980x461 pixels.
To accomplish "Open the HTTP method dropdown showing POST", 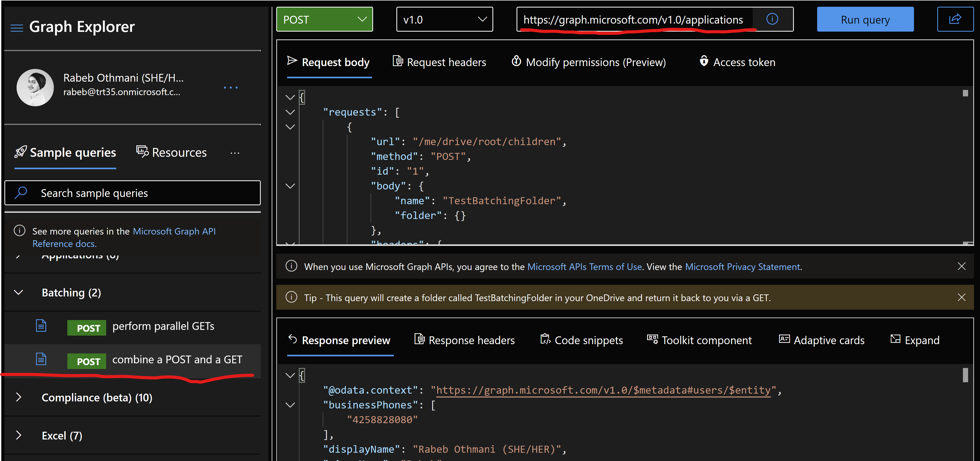I will coord(324,19).
